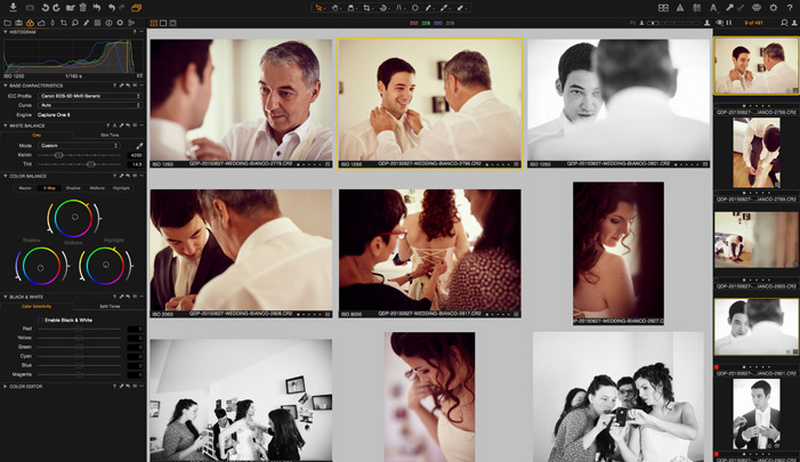This screenshot has height=462, width=800.
Task: Select the yellow-bordered groom and father photo
Action: click(x=430, y=104)
